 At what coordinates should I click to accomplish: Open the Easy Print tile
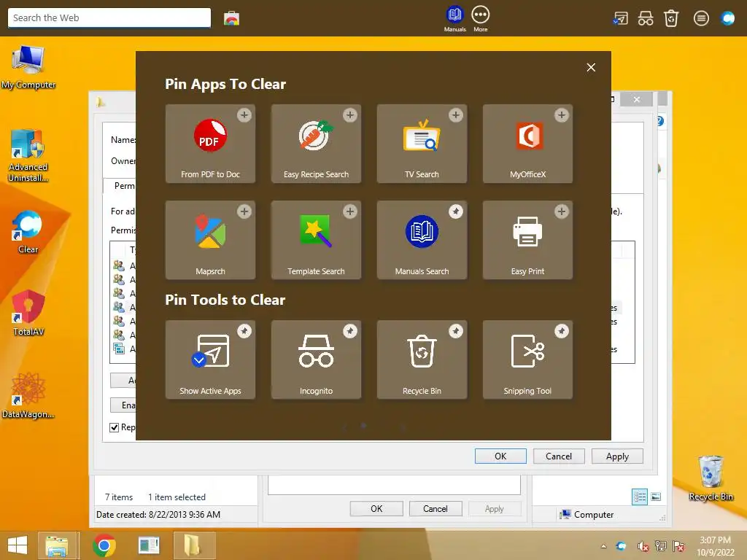[527, 240]
